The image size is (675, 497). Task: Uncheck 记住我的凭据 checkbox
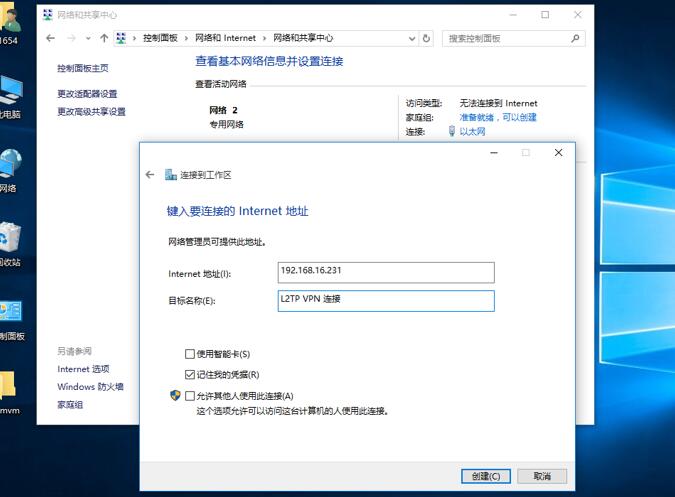pyautogui.click(x=190, y=375)
